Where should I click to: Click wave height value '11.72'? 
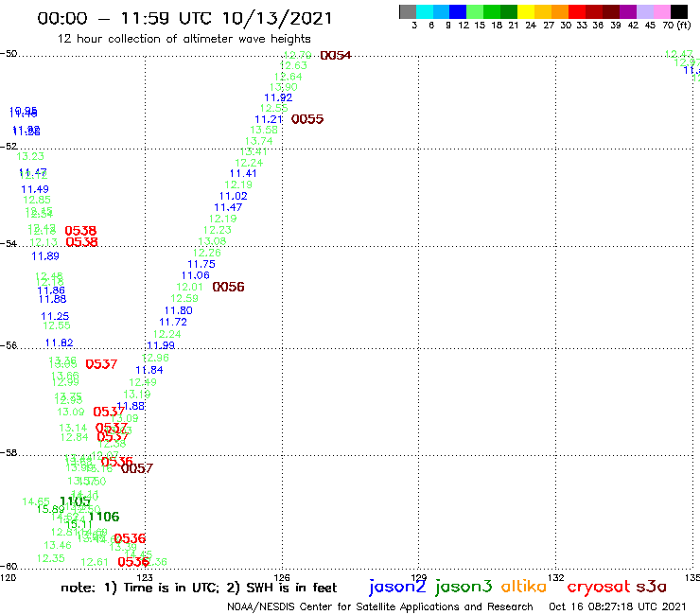click(173, 322)
